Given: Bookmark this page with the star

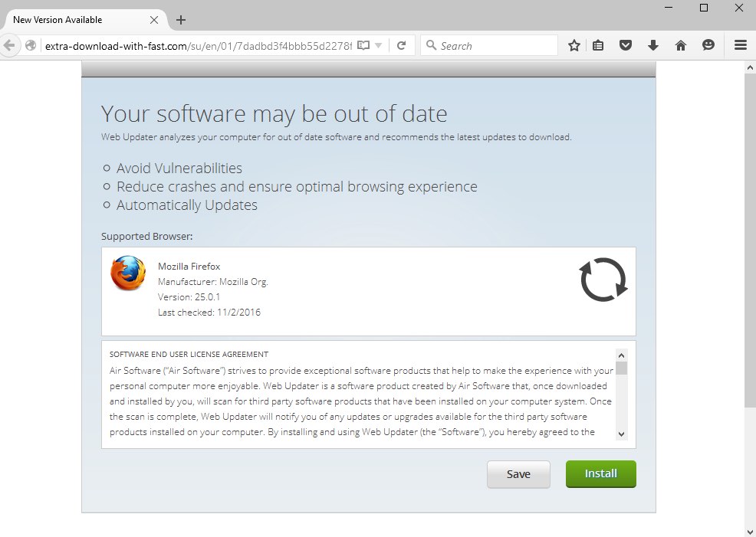Looking at the screenshot, I should (x=574, y=45).
